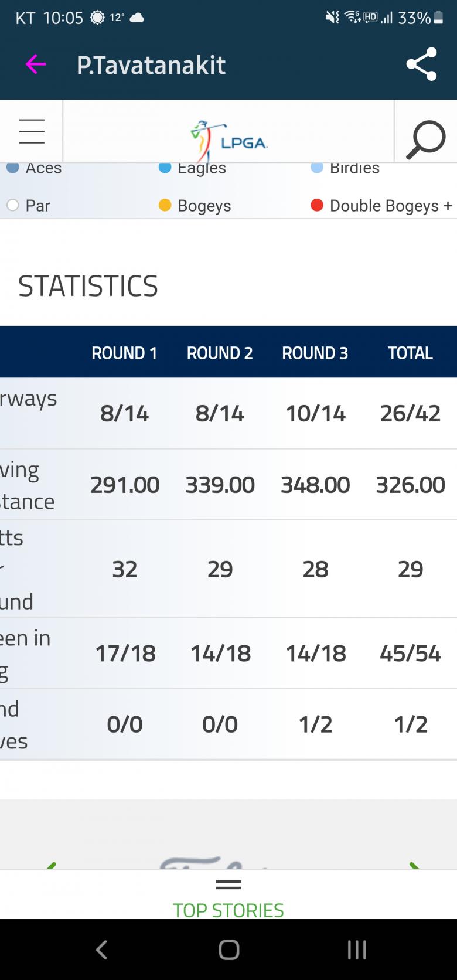The image size is (457, 980).
Task: Expand the Top Stories drawer handle
Action: pyautogui.click(x=228, y=884)
